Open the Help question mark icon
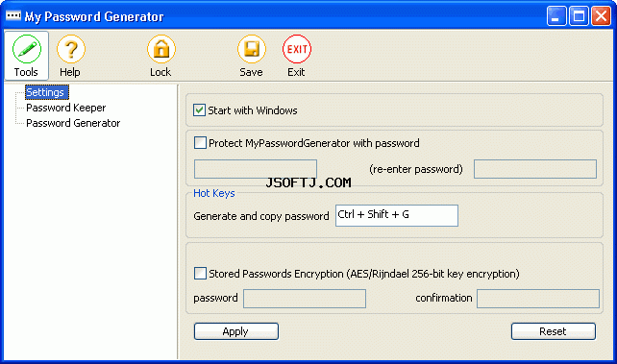The width and height of the screenshot is (617, 364). 71,49
